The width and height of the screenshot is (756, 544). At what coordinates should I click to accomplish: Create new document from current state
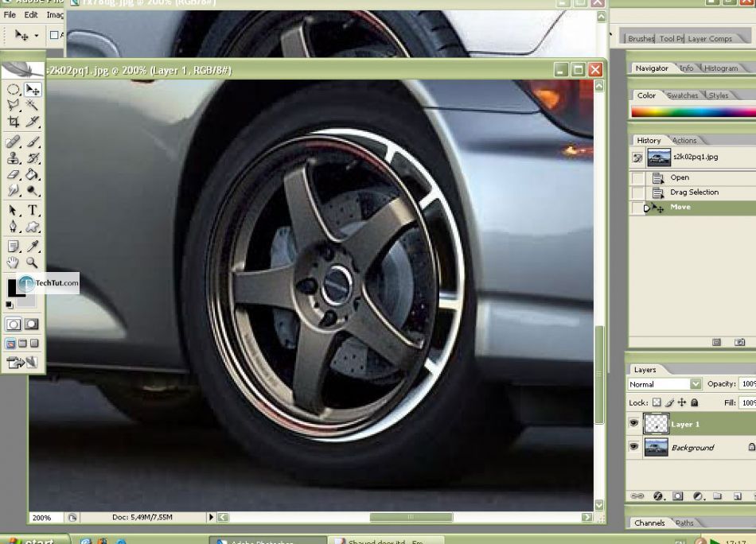click(x=716, y=342)
